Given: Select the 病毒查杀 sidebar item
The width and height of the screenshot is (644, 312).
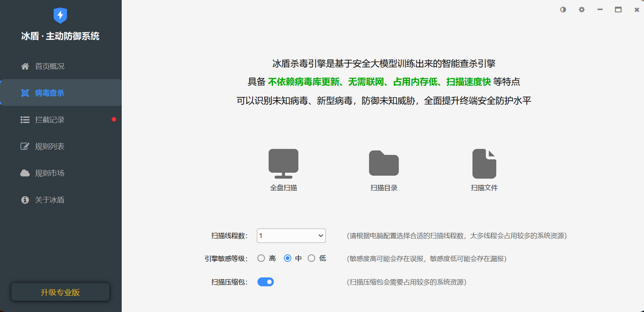Looking at the screenshot, I should (49, 93).
